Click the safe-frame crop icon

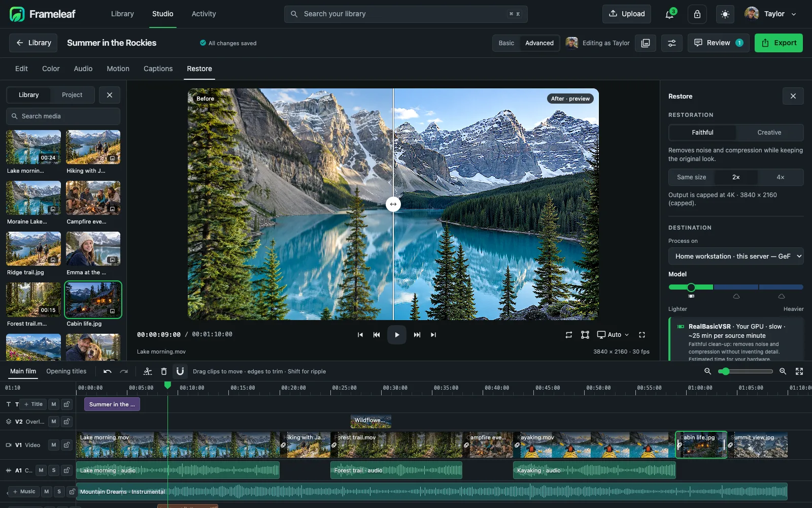(x=585, y=335)
